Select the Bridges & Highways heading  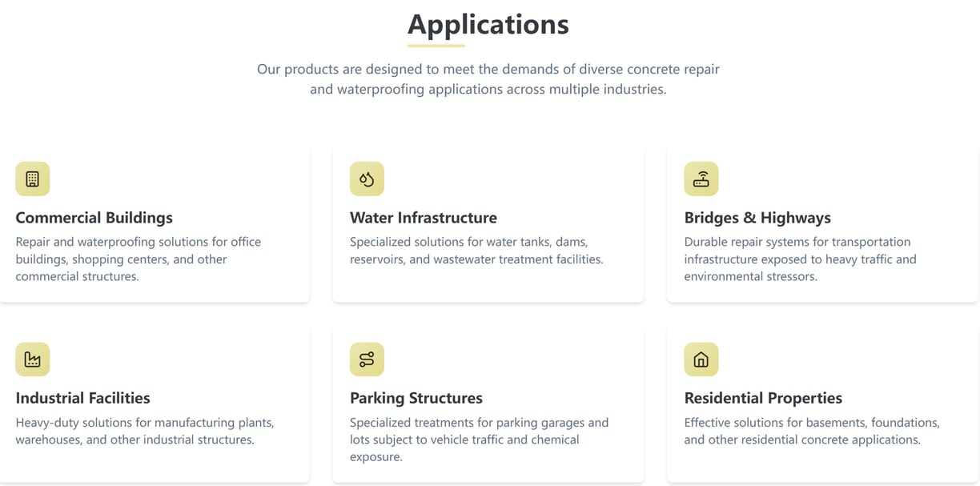click(757, 218)
